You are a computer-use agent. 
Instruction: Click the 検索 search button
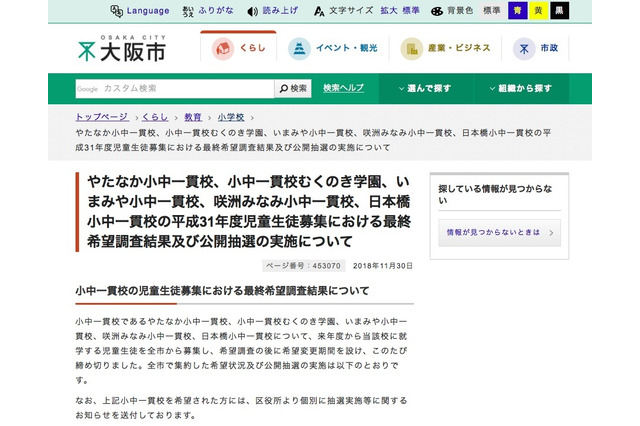click(x=293, y=89)
